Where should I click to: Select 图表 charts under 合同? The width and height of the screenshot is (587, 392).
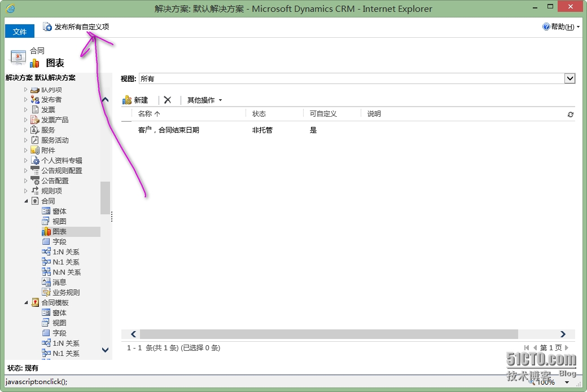click(54, 232)
